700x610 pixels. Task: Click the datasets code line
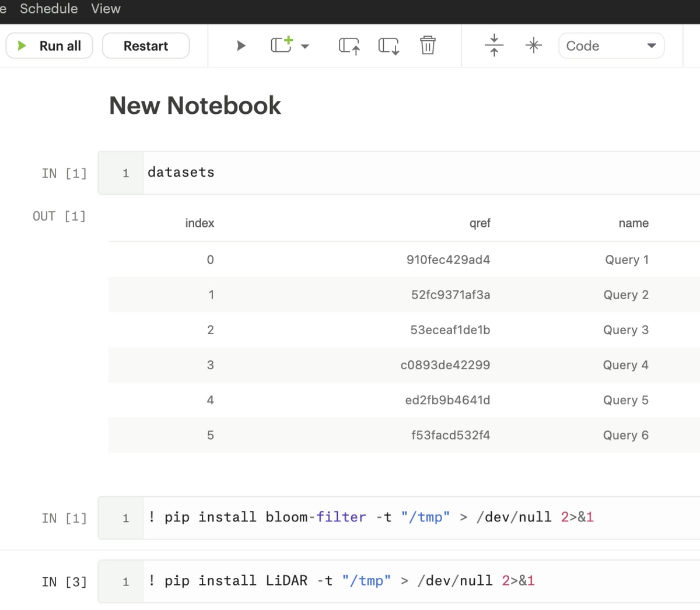click(x=181, y=172)
